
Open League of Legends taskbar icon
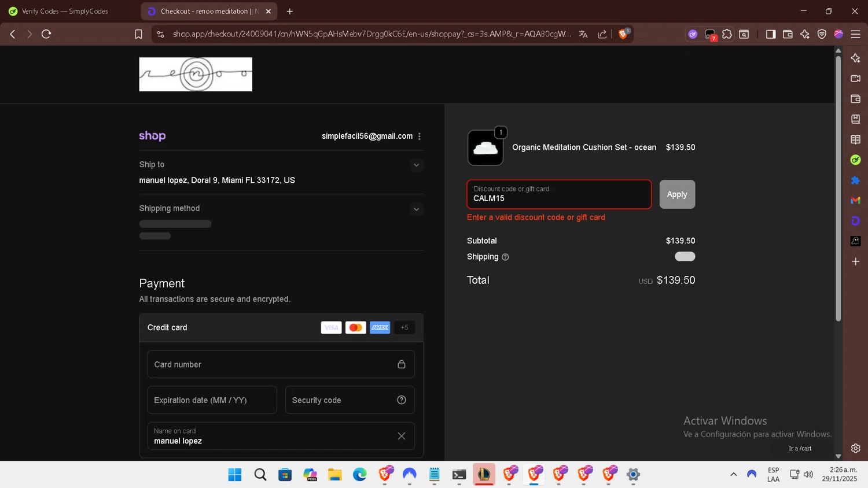pyautogui.click(x=484, y=475)
